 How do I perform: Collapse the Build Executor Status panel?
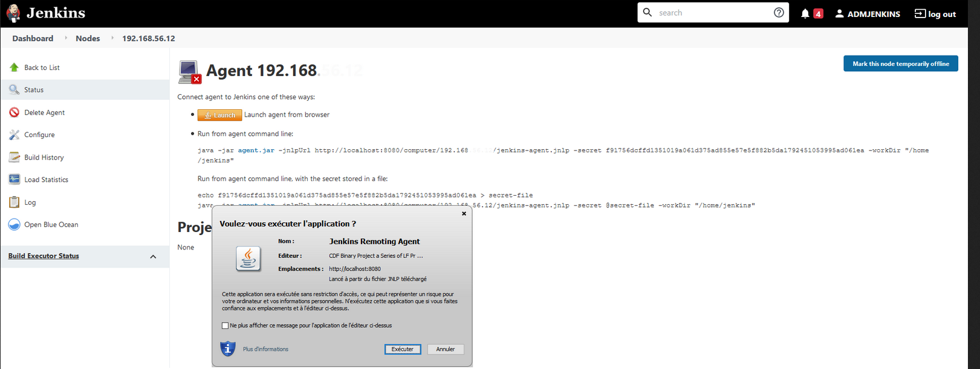(153, 257)
